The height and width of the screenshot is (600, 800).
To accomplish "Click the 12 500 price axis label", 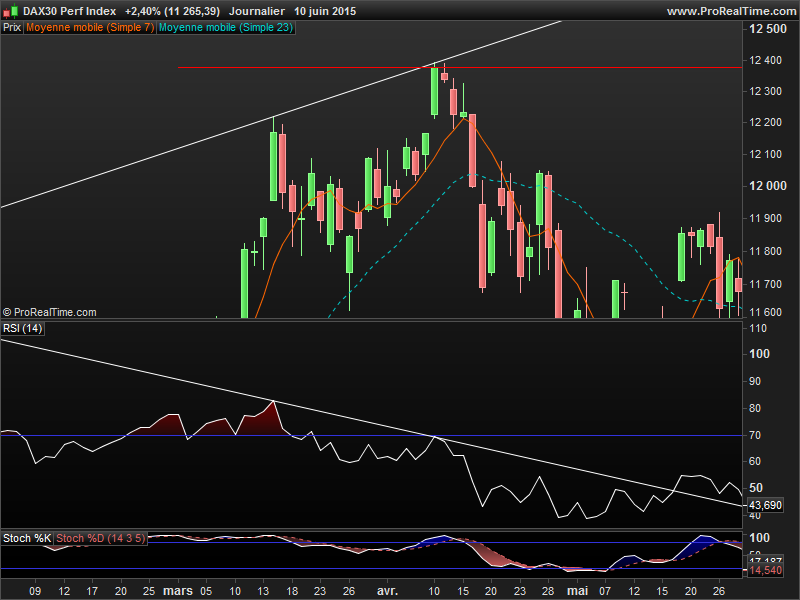I will [768, 29].
